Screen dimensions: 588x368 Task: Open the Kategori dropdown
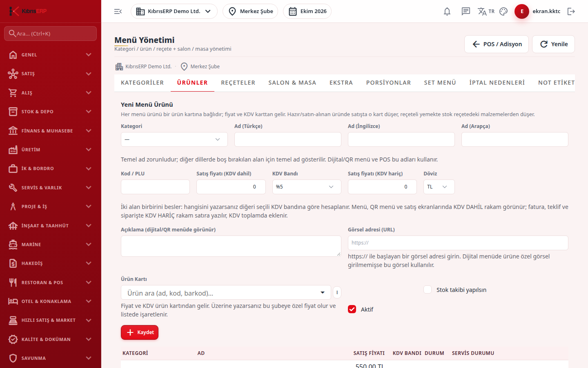click(174, 139)
